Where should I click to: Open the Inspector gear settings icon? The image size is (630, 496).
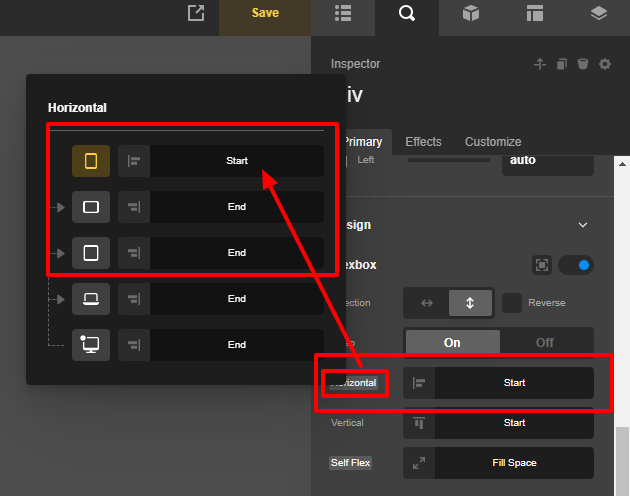[605, 64]
